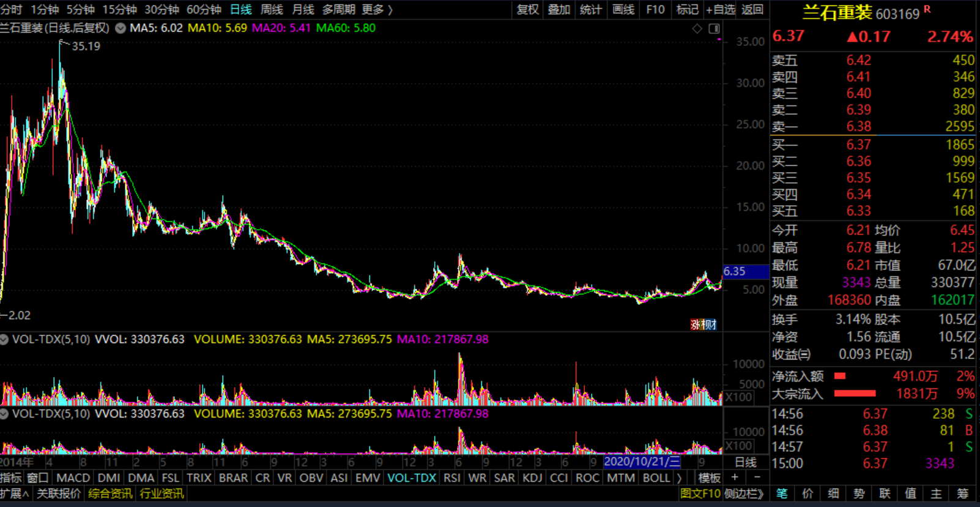
Task: Expand the 更多 periods menu
Action: 377,10
